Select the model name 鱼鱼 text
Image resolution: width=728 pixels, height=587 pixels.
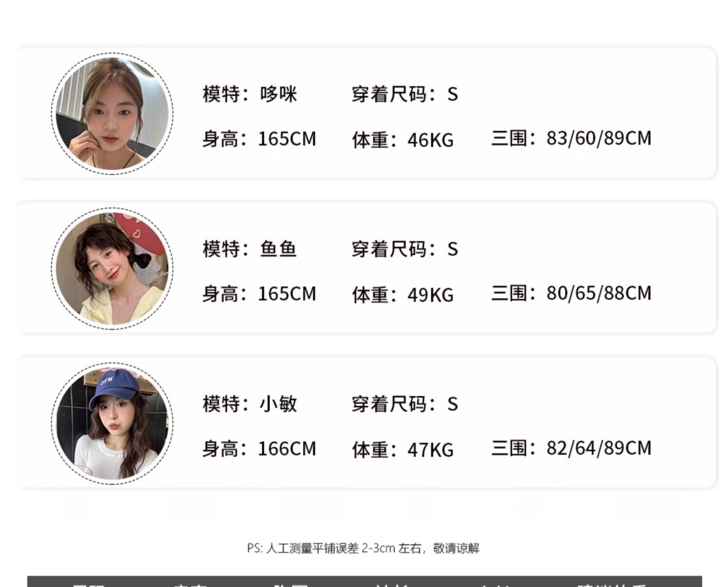(x=278, y=249)
